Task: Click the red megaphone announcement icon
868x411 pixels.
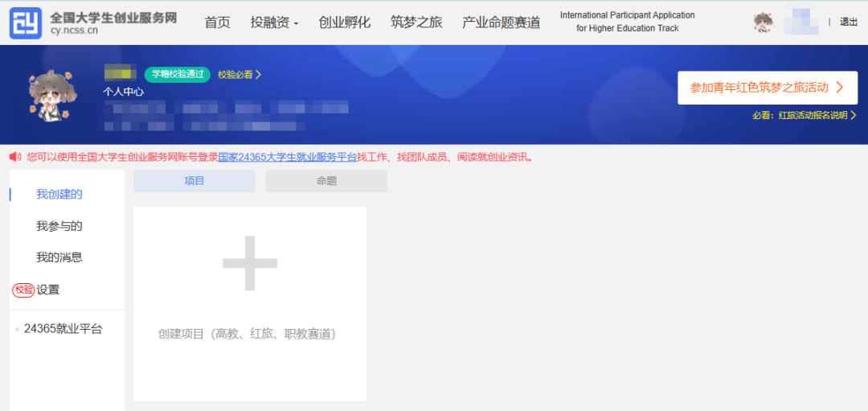Action: point(15,157)
